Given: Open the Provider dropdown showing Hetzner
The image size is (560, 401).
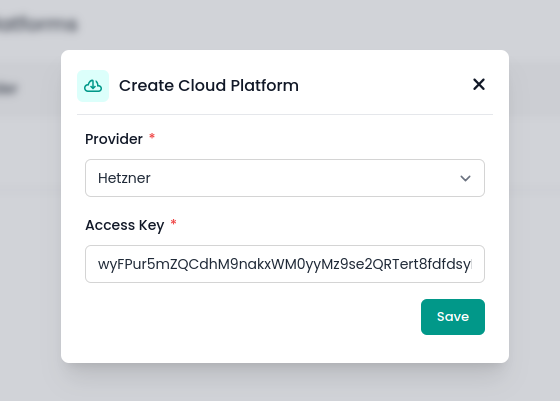Looking at the screenshot, I should point(285,178).
